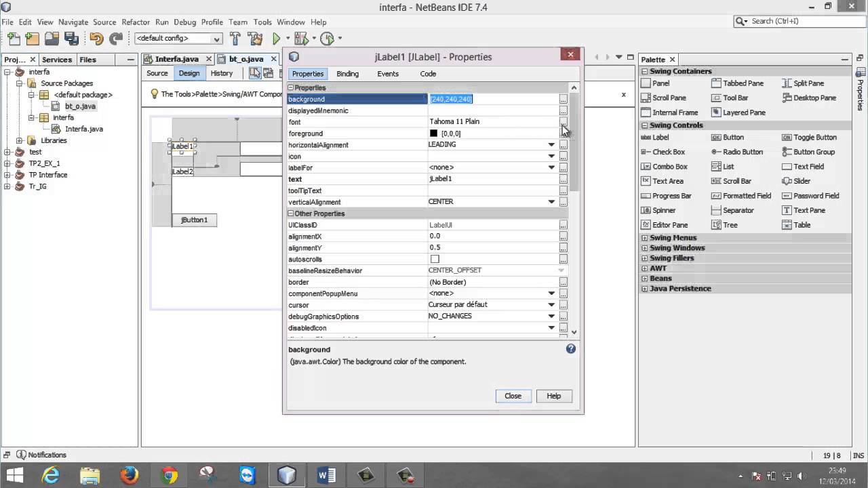This screenshot has height=488, width=868.
Task: Click the Undo arrow icon
Action: tap(96, 39)
